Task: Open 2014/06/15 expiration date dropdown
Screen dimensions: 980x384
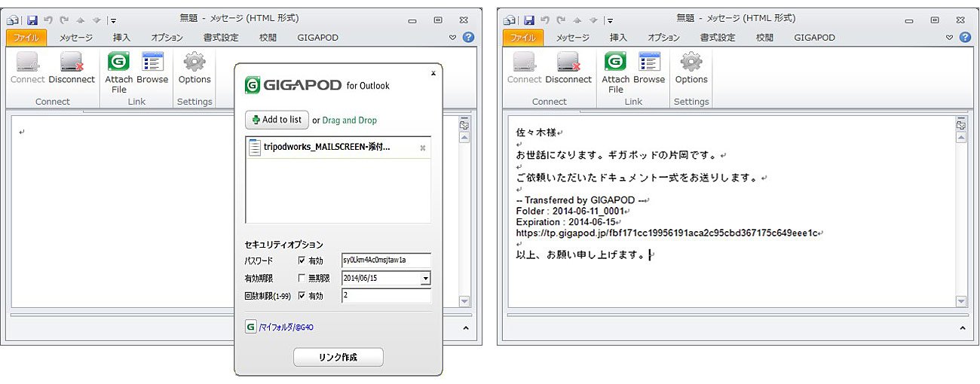Action: (425, 279)
